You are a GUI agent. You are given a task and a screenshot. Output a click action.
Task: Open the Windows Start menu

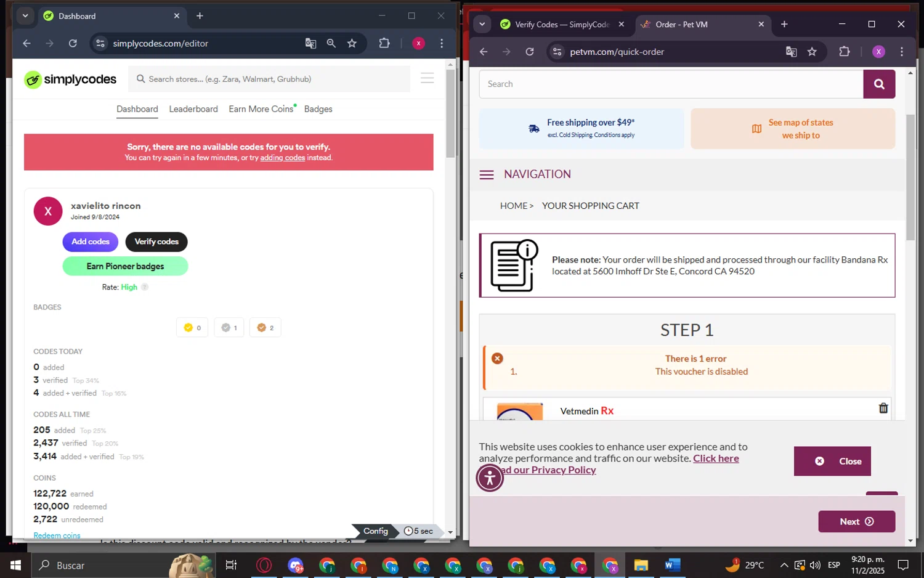click(x=15, y=565)
